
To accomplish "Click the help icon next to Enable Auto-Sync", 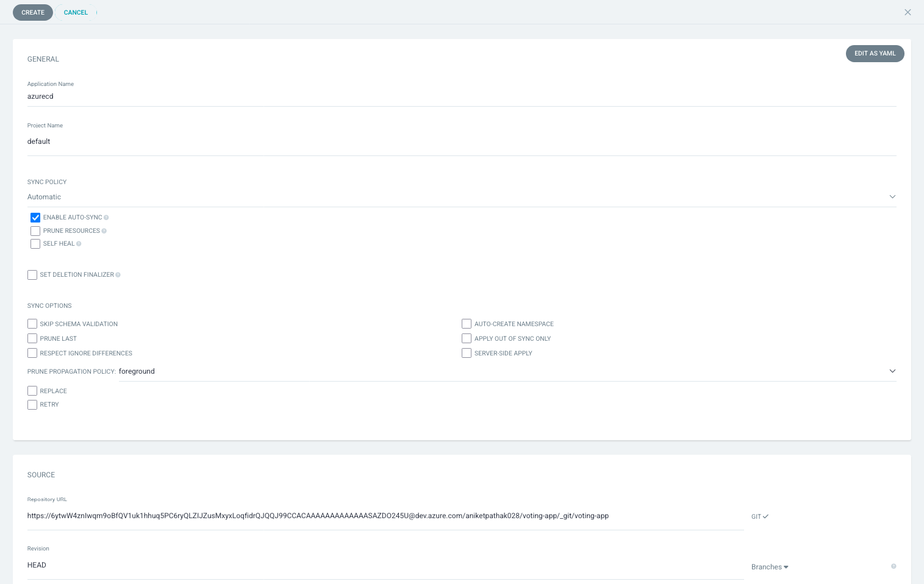I will pyautogui.click(x=106, y=218).
